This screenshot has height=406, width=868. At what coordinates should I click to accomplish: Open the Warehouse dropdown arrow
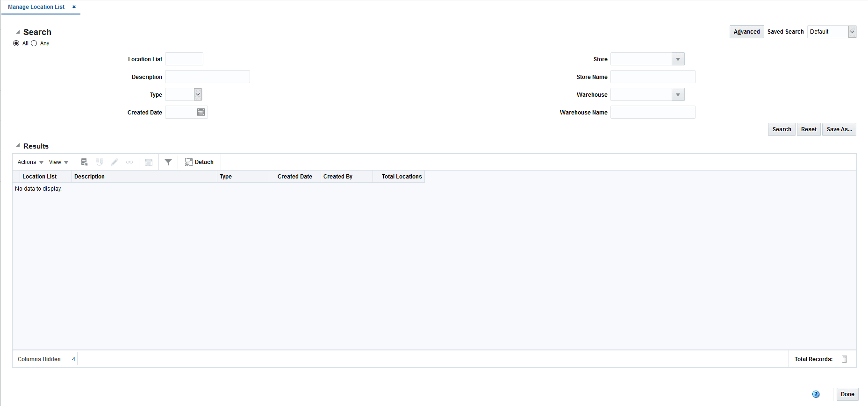pos(678,95)
